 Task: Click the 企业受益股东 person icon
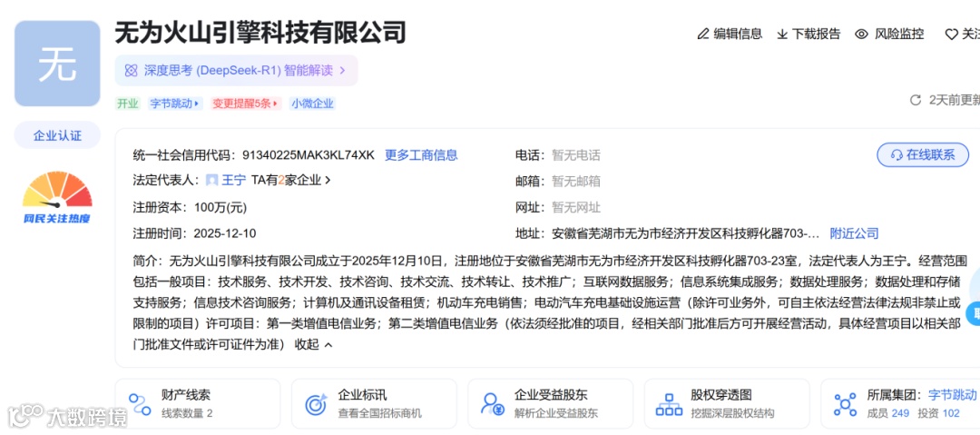click(493, 404)
